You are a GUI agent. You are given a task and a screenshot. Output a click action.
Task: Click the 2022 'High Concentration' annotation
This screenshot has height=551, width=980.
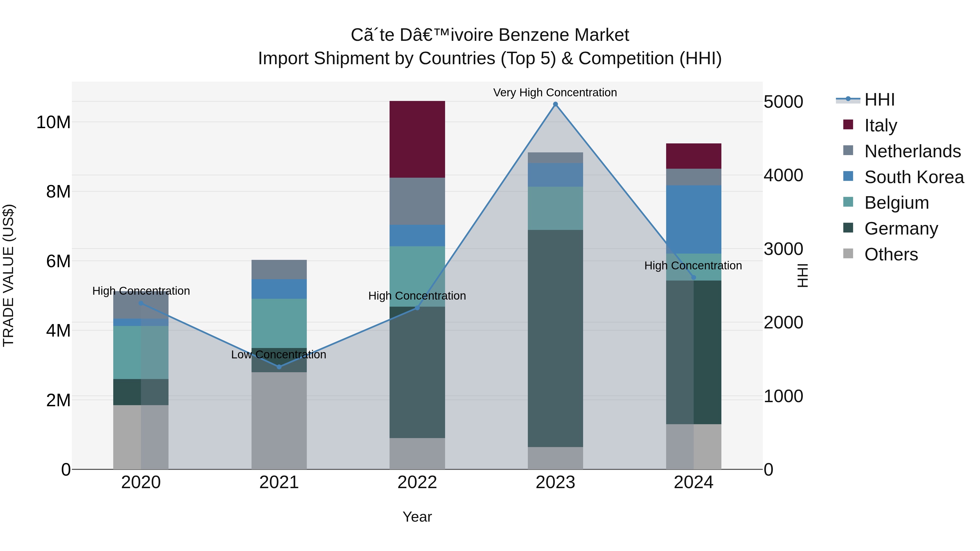[x=417, y=296]
